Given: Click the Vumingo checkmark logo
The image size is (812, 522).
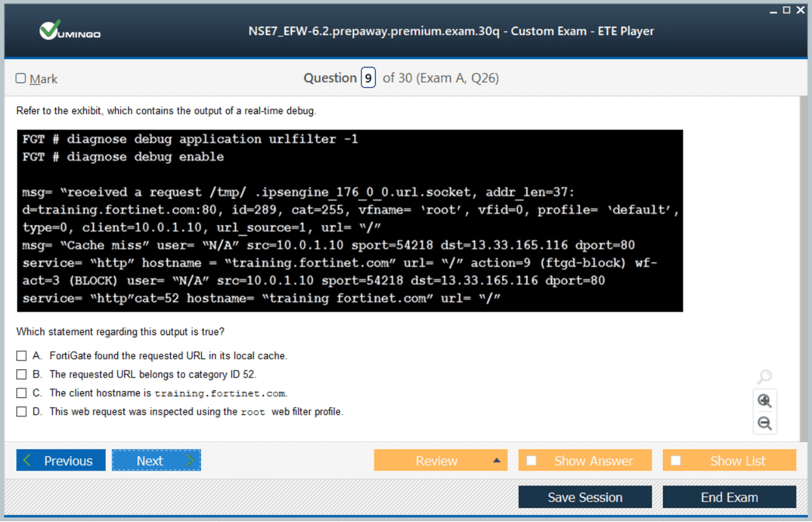Looking at the screenshot, I should (69, 31).
